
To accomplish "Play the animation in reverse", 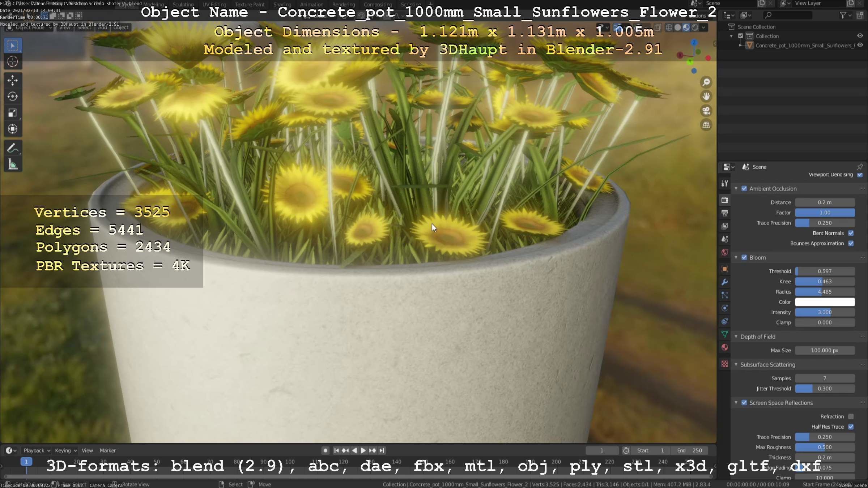I will 354,450.
